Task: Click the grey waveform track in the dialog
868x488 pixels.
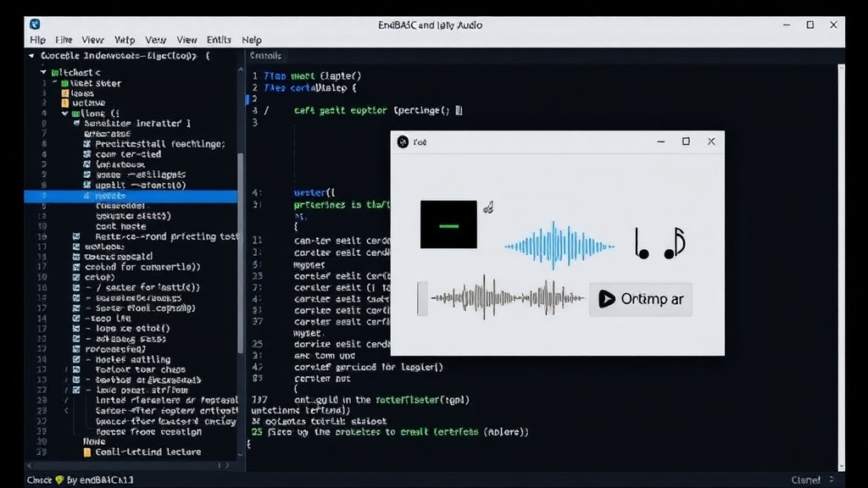Action: (508, 298)
